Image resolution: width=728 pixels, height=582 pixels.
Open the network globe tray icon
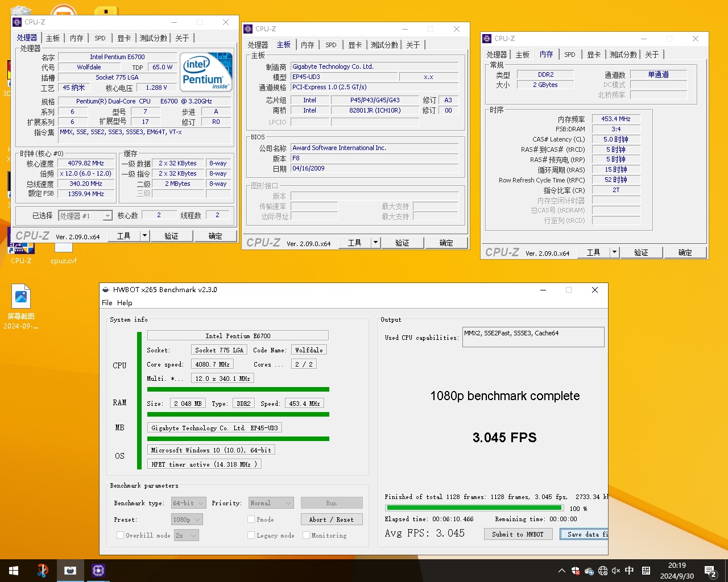(x=603, y=571)
